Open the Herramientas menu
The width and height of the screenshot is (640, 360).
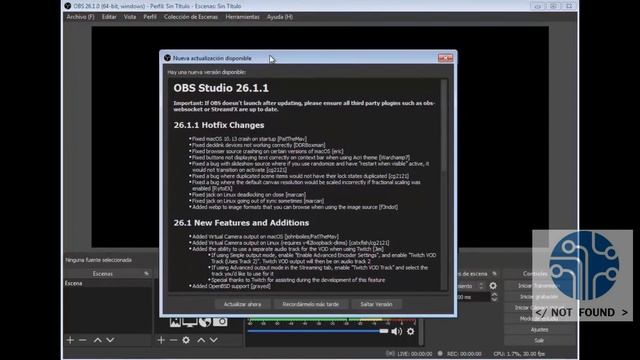pos(242,17)
